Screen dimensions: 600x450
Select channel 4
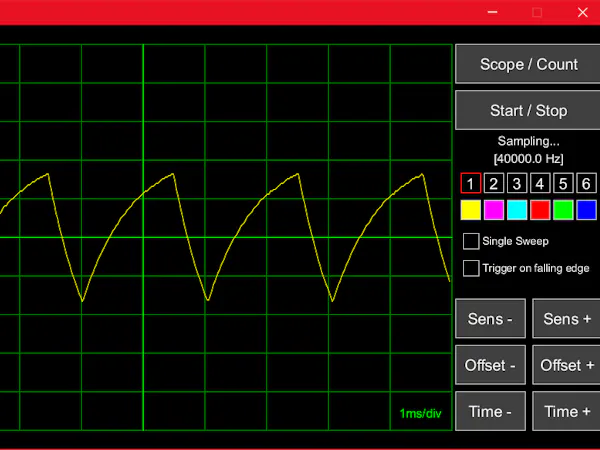point(540,183)
